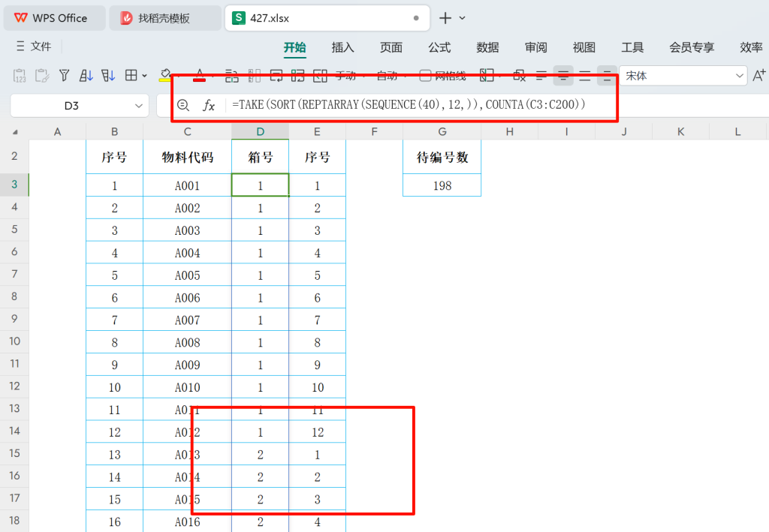The height and width of the screenshot is (532, 769).
Task: Select column G header
Action: 442,132
